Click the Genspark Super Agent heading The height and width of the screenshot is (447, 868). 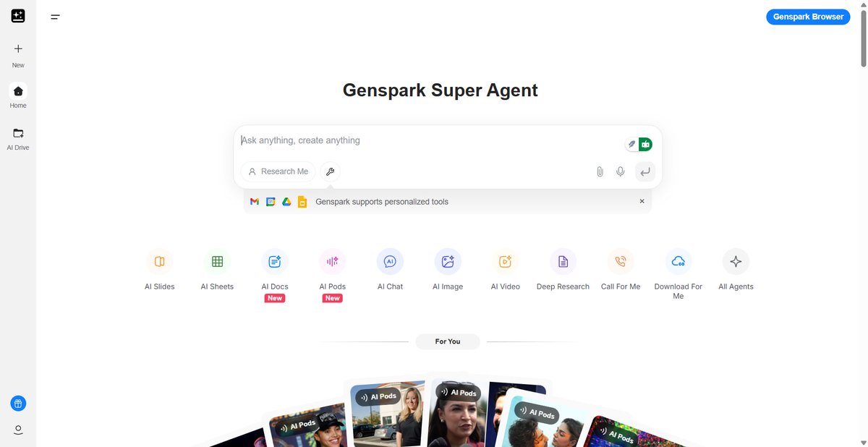(x=440, y=90)
